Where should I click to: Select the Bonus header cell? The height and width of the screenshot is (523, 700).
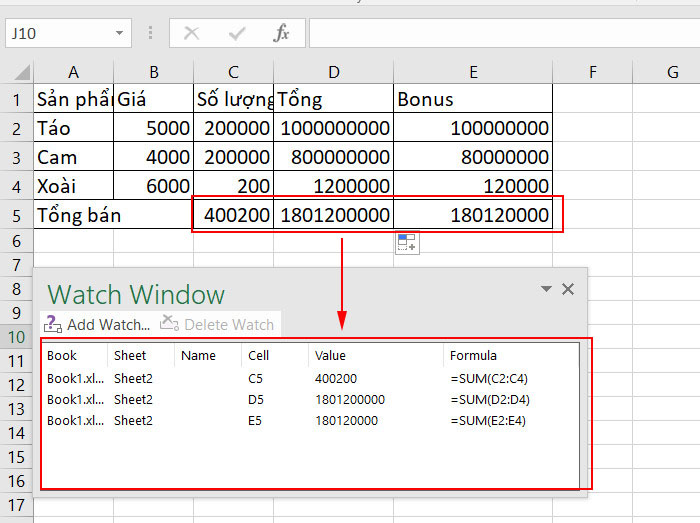pos(473,99)
